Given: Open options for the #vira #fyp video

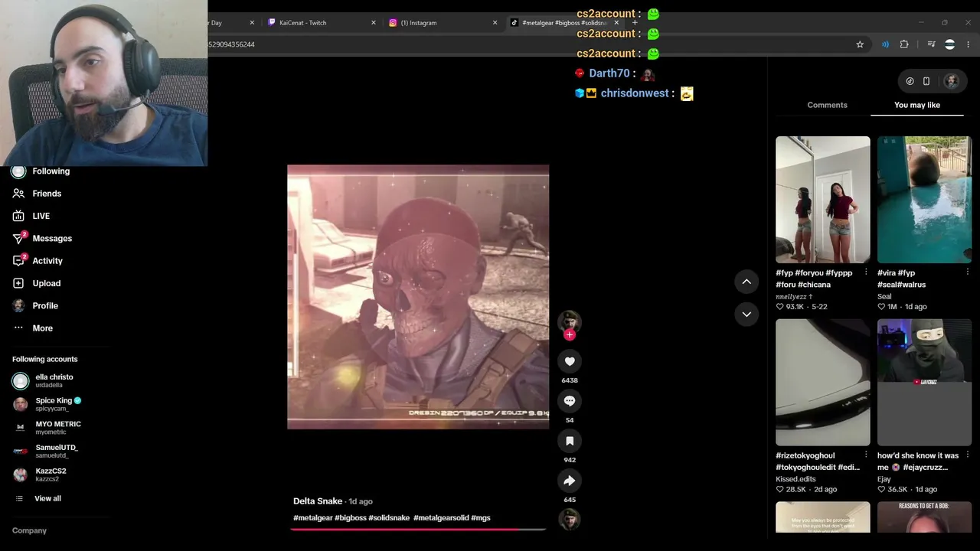Looking at the screenshot, I should point(968,272).
